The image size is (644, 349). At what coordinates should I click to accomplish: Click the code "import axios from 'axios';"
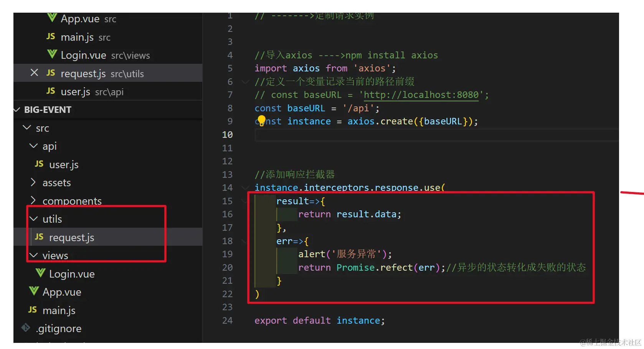[325, 68]
